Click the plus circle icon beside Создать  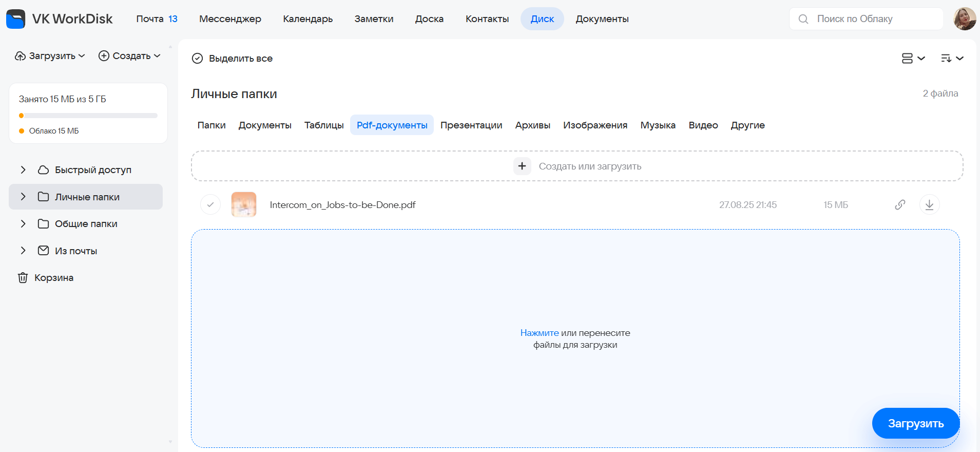coord(104,56)
